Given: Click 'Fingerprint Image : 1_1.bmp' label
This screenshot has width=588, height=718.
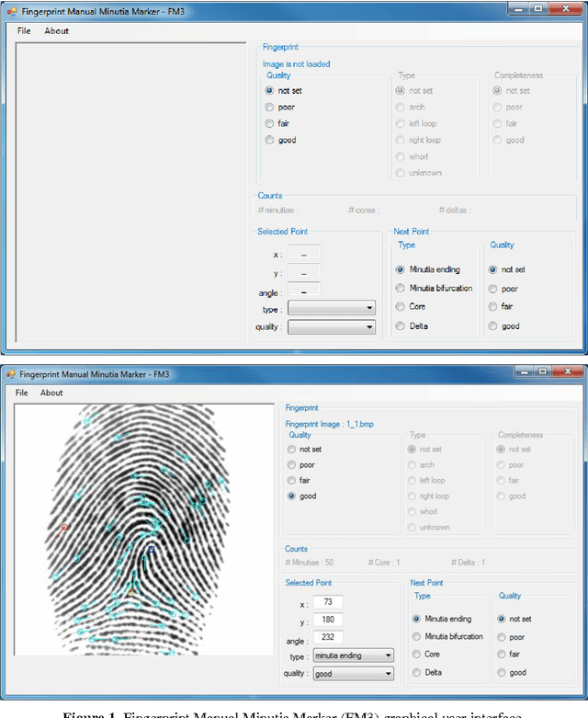Looking at the screenshot, I should tap(330, 424).
